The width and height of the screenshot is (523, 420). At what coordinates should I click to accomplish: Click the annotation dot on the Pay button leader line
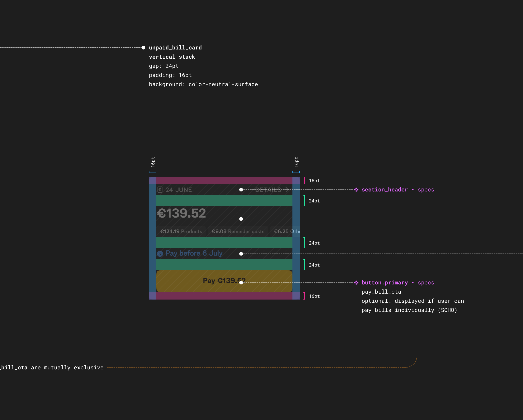coord(241,282)
